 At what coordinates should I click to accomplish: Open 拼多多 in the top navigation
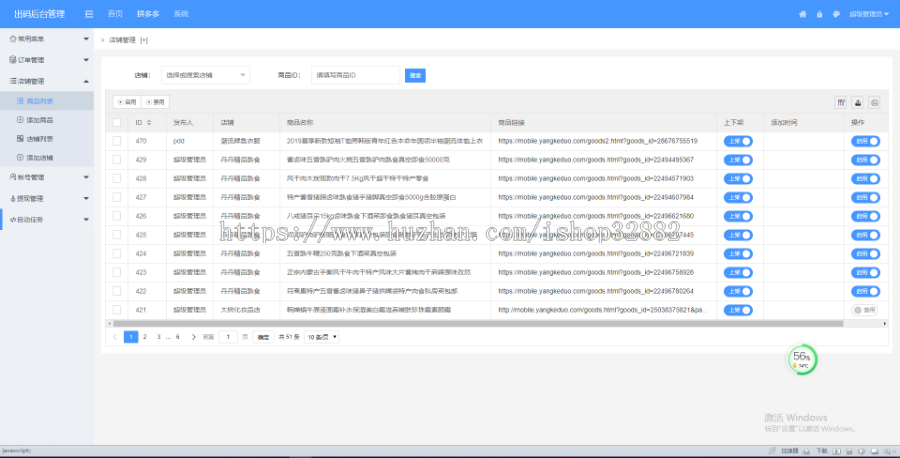(148, 14)
